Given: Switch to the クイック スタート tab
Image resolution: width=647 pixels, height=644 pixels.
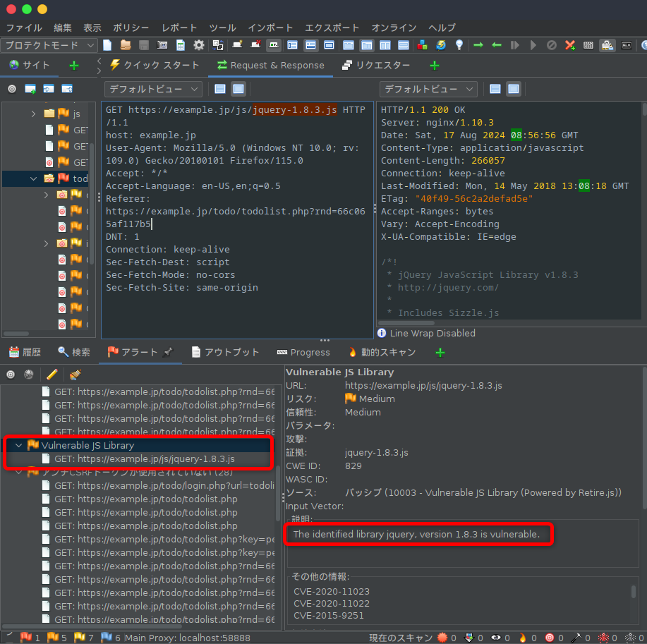Looking at the screenshot, I should coord(155,65).
